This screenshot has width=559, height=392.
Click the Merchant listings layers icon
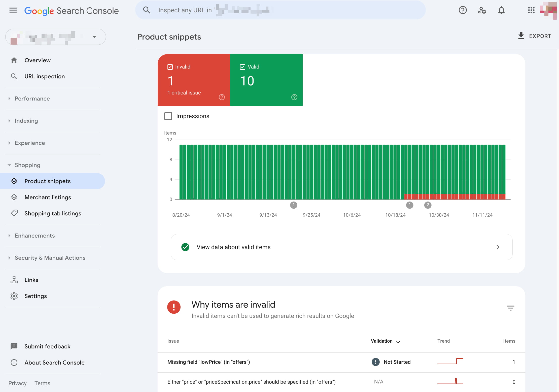click(14, 197)
